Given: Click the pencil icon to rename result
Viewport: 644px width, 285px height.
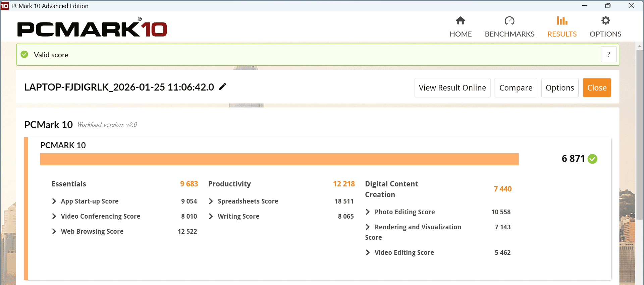Looking at the screenshot, I should pyautogui.click(x=222, y=87).
